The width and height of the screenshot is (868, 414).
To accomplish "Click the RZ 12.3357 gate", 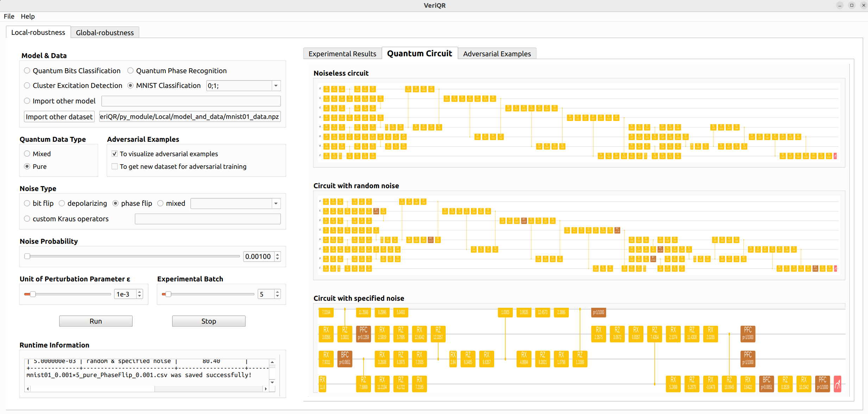I will [438, 333].
